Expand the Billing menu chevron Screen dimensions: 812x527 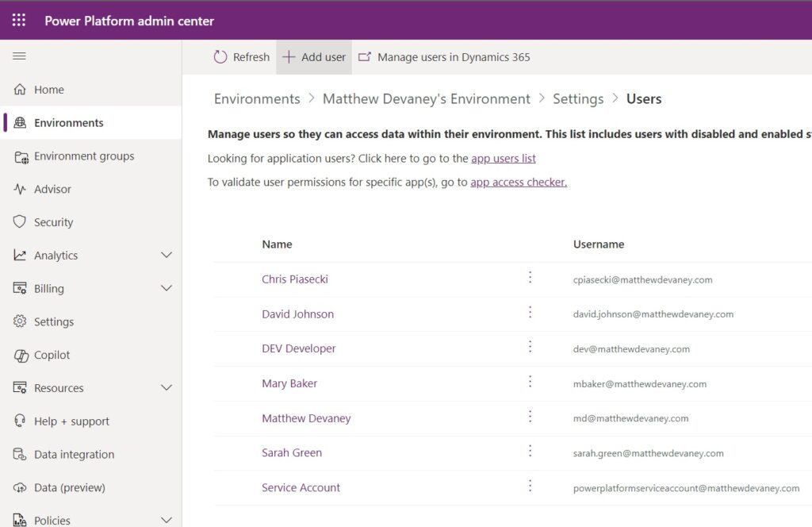coord(167,288)
